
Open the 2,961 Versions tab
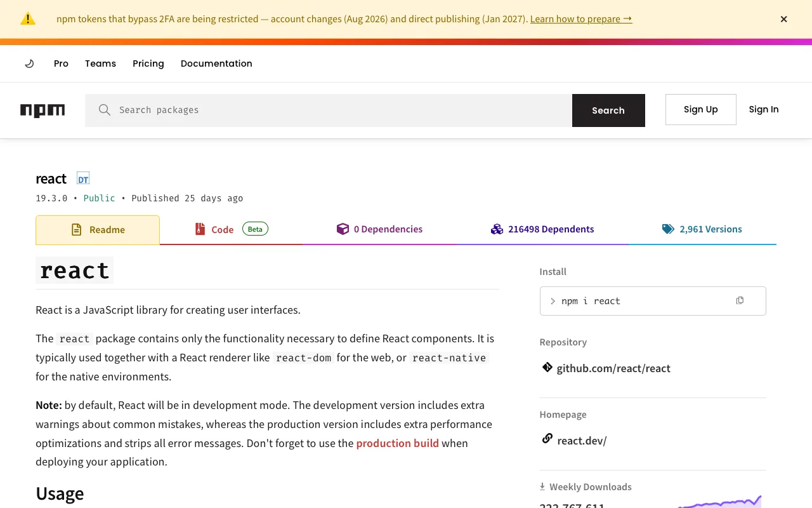tap(702, 229)
